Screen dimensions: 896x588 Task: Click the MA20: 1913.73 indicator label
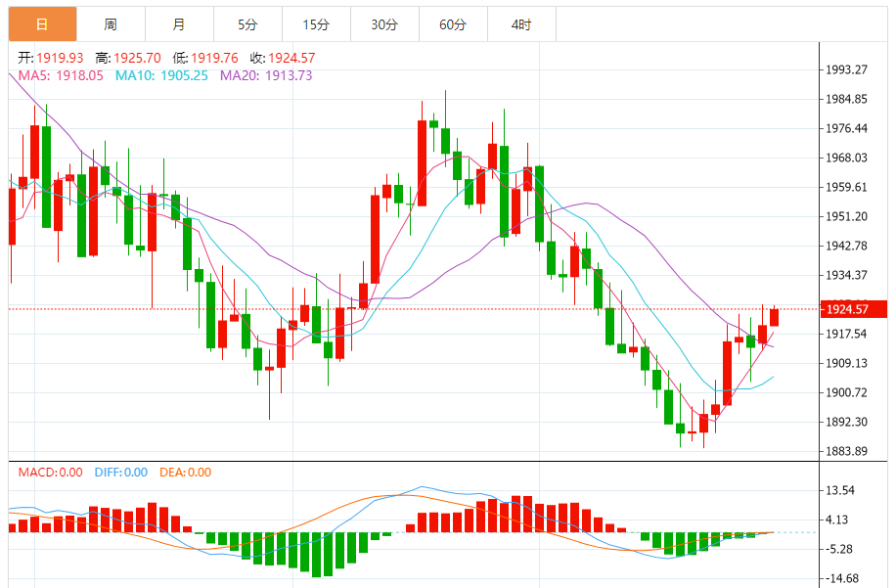pos(266,75)
